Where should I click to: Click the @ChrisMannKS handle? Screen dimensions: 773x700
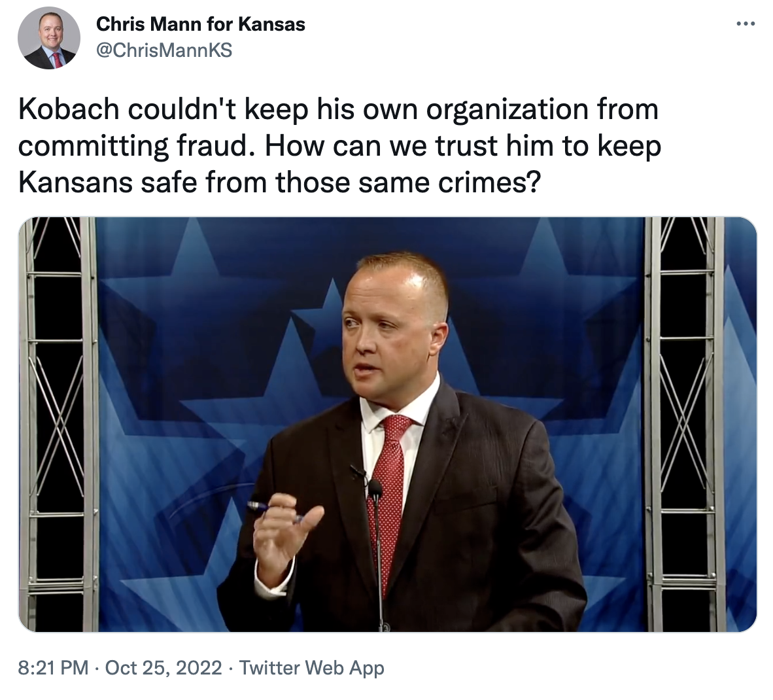pos(163,50)
